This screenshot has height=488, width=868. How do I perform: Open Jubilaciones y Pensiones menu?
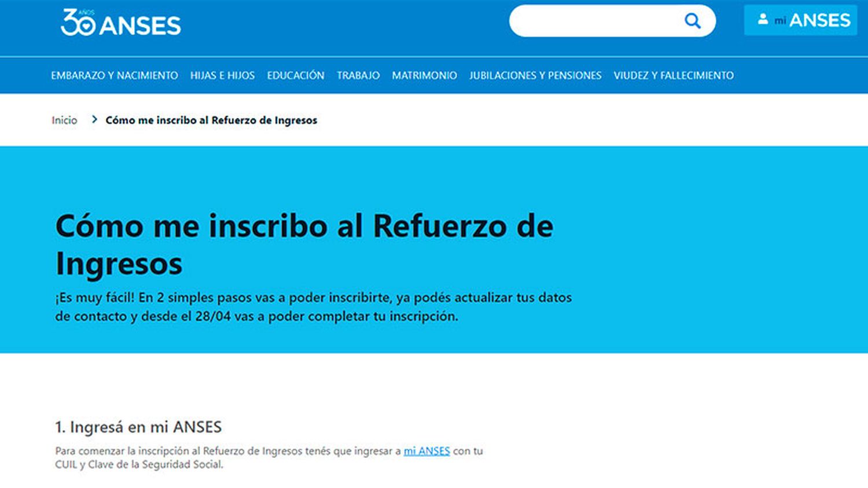click(535, 75)
